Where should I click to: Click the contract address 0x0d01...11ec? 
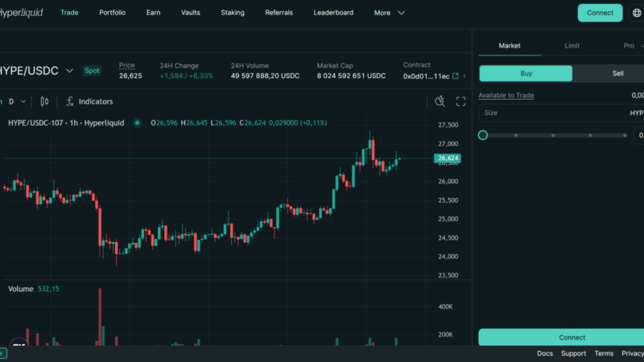[x=426, y=76]
